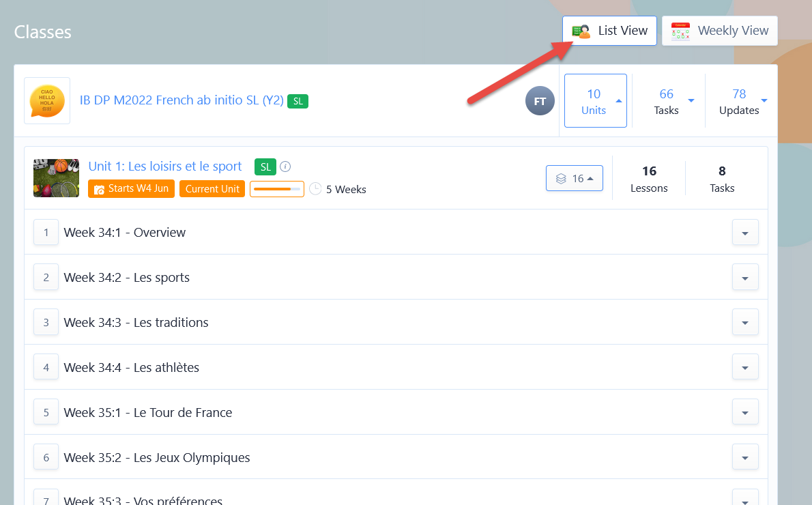Click lesson number 3 box
The image size is (812, 505).
46,322
